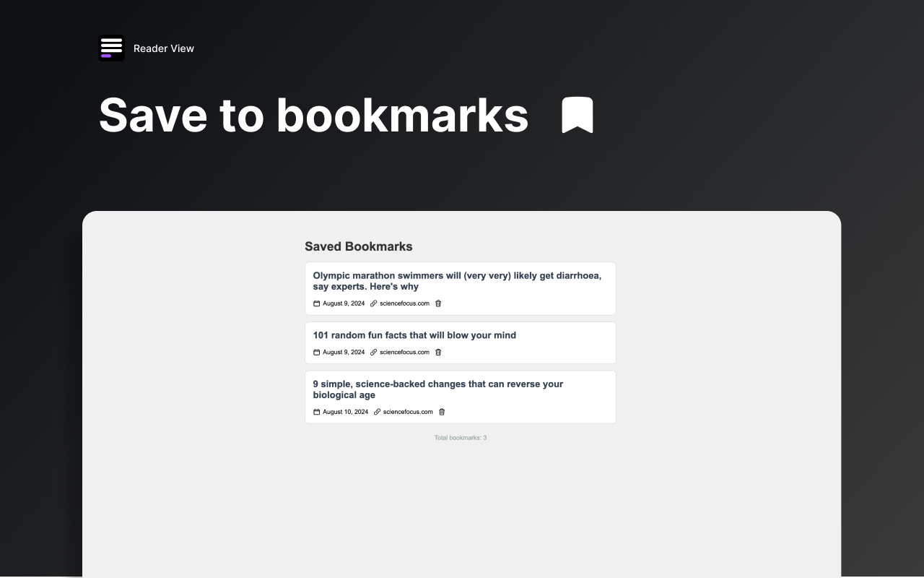Delete the Olympic marathon swimmers bookmark
924x578 pixels.
tap(438, 303)
